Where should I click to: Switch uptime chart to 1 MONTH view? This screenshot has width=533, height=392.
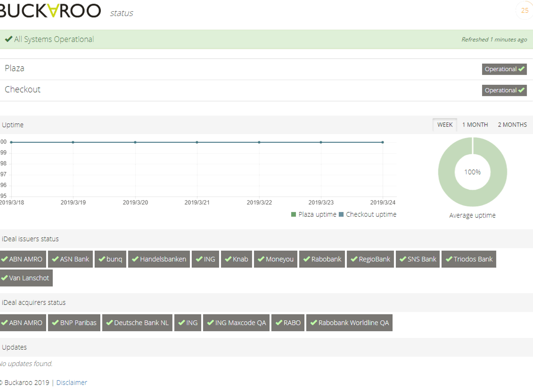click(475, 125)
